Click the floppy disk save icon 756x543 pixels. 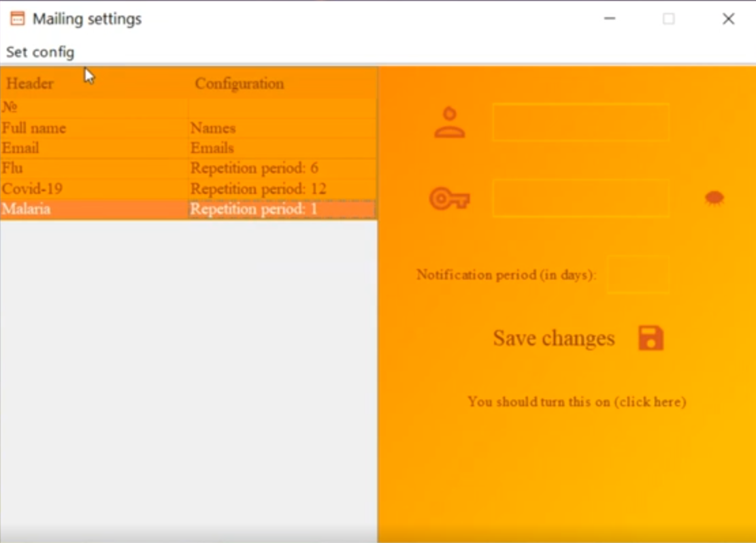click(x=651, y=338)
